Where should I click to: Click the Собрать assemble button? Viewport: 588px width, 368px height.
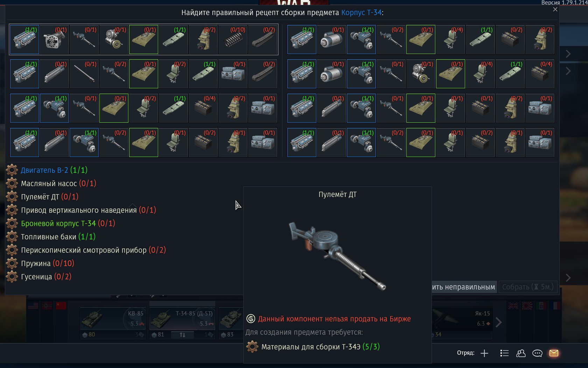(x=528, y=287)
